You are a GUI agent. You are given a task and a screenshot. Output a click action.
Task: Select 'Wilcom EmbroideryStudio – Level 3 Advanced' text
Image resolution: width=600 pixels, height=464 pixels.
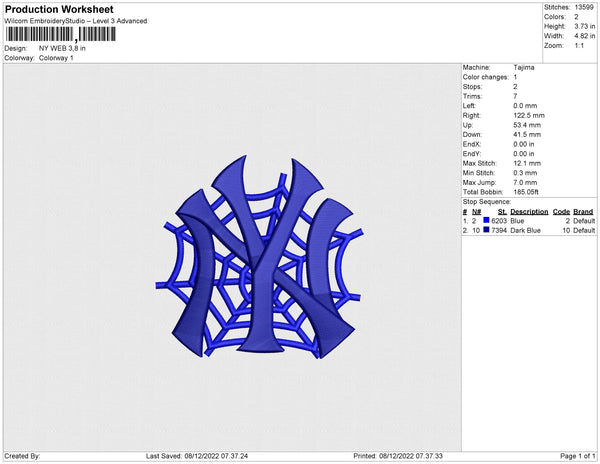pos(76,21)
